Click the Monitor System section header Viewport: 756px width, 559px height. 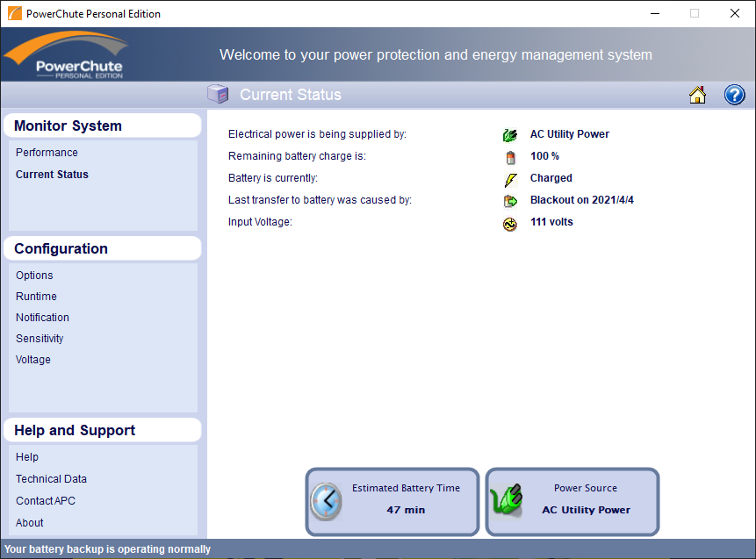(x=102, y=125)
